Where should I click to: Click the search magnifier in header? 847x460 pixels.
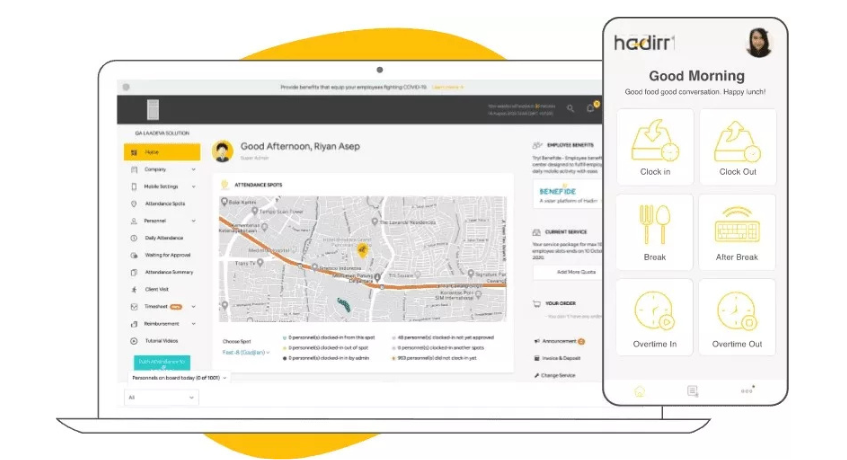570,108
